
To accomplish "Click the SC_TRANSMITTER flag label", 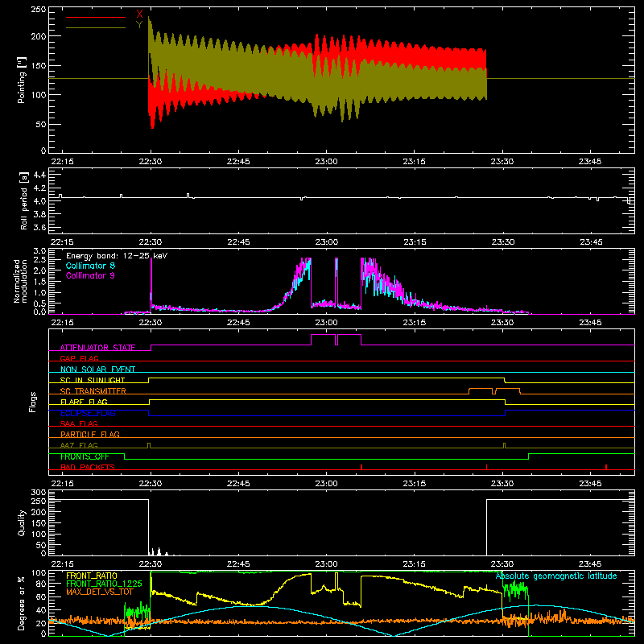I will coord(93,391).
